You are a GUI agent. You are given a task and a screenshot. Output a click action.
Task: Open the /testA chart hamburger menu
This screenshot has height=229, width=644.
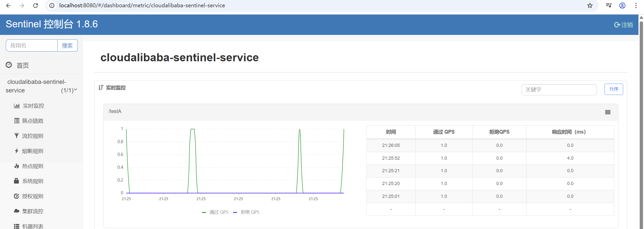pyautogui.click(x=608, y=112)
